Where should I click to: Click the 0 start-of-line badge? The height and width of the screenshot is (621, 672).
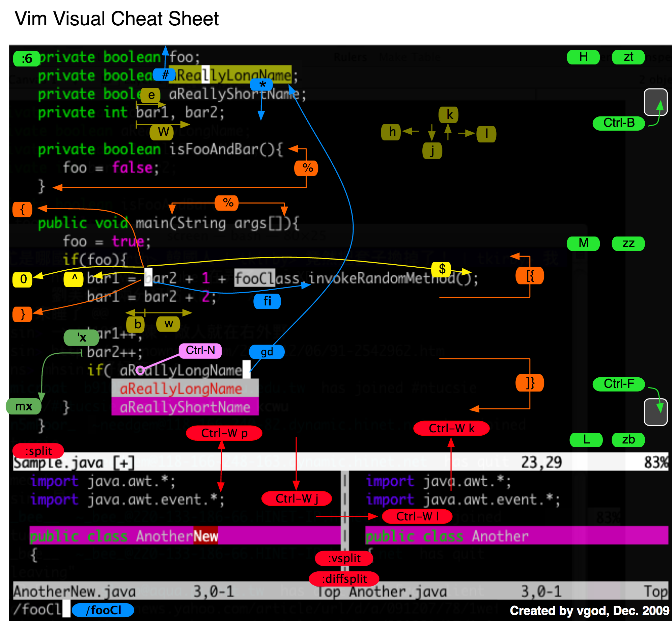(22, 279)
